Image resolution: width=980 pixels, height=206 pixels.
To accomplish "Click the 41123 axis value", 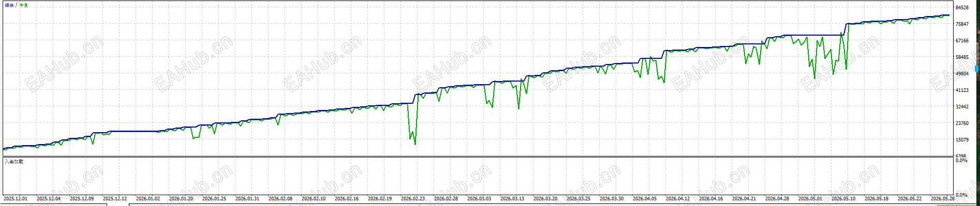I will tap(962, 90).
